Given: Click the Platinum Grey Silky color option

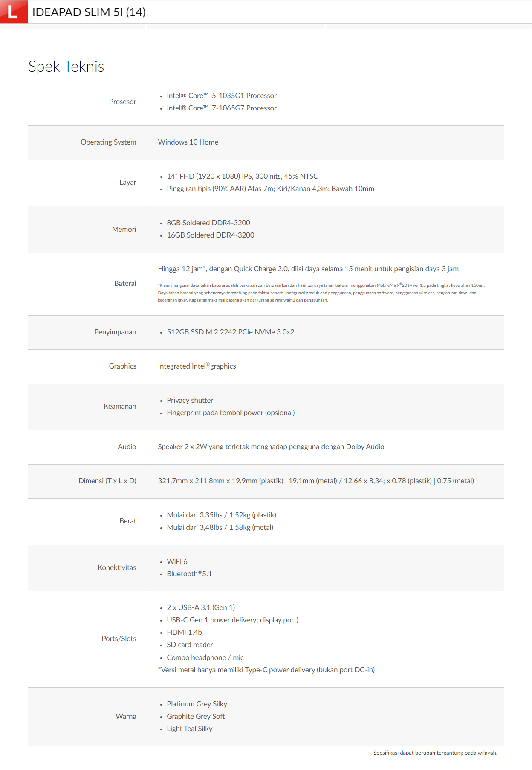Looking at the screenshot, I should (197, 704).
